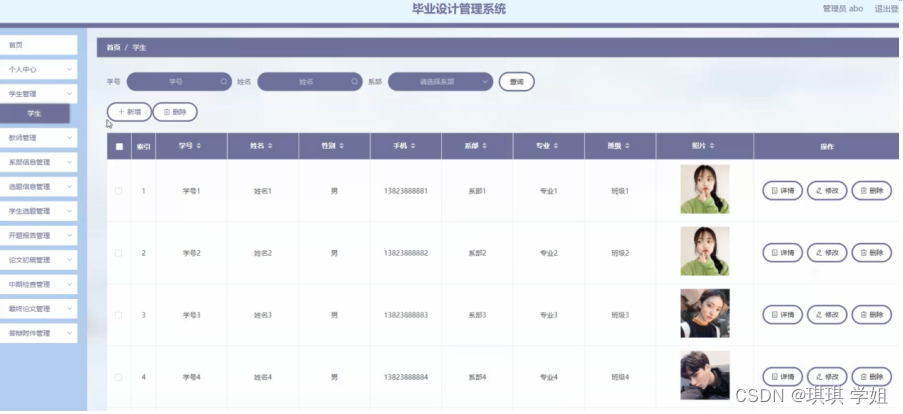Open 详情 for student 姓名2
The height and width of the screenshot is (414, 903).
[x=783, y=253]
